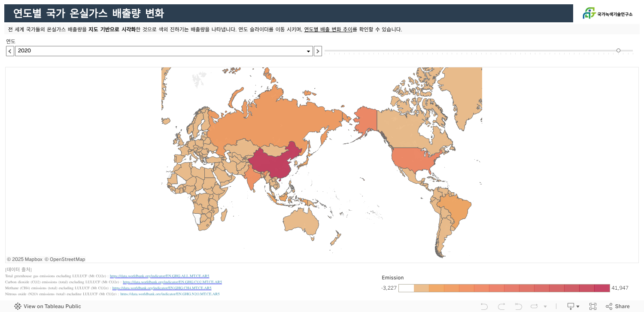
Task: Open the download options icon
Action: (573, 306)
